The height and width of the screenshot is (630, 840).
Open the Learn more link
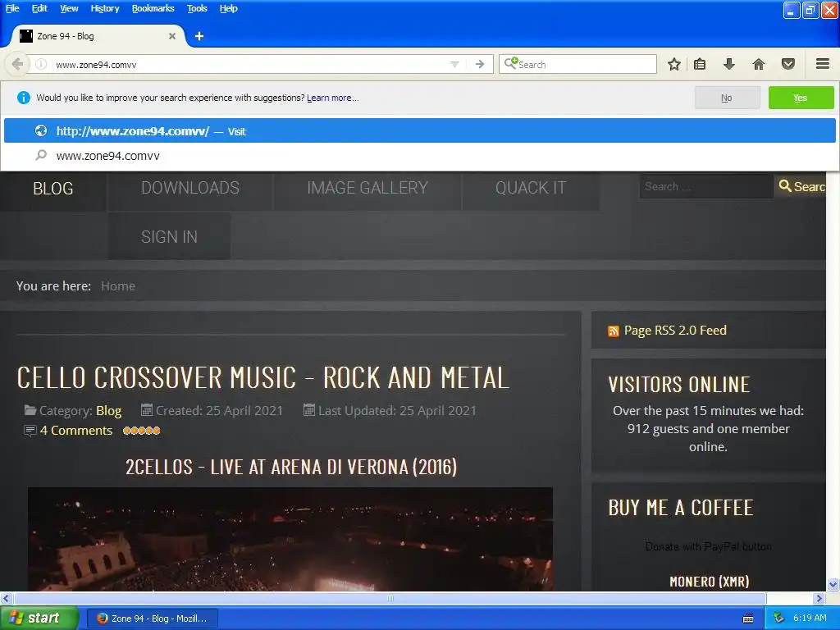click(332, 98)
